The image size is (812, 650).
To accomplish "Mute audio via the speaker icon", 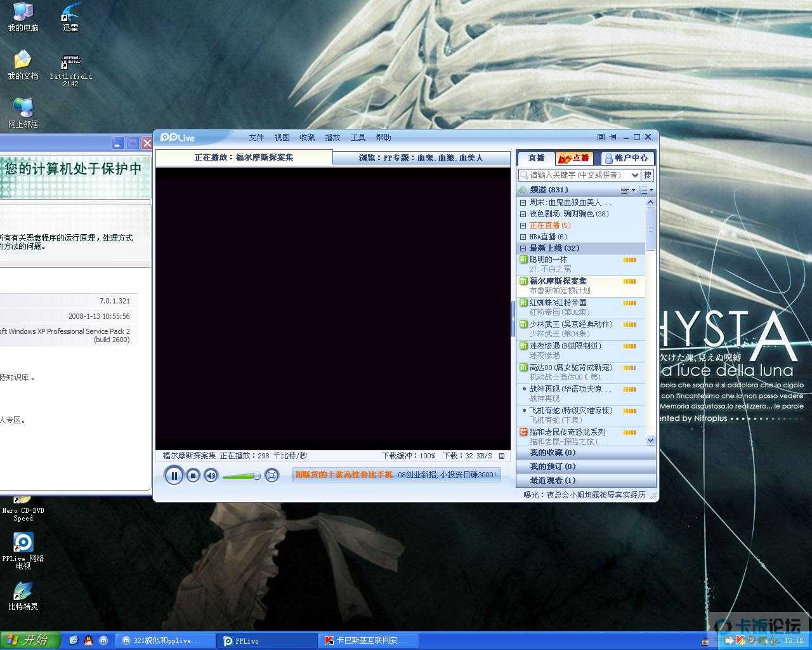I will pos(211,475).
